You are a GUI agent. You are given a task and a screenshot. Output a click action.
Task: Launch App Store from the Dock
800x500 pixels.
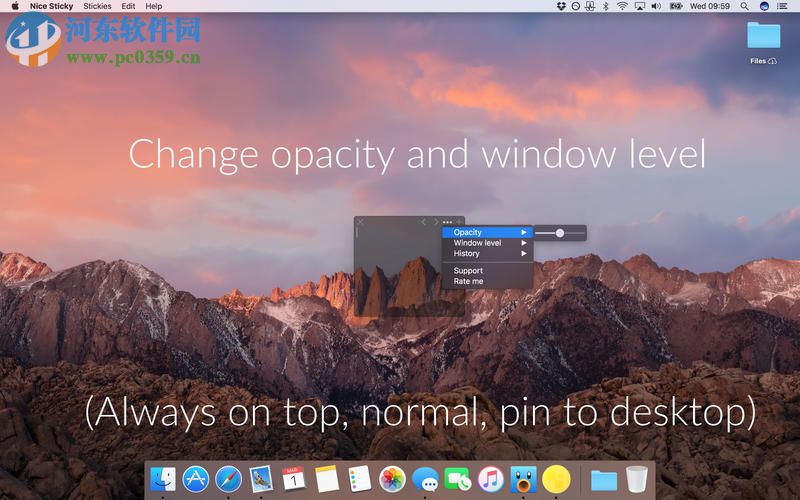195,480
